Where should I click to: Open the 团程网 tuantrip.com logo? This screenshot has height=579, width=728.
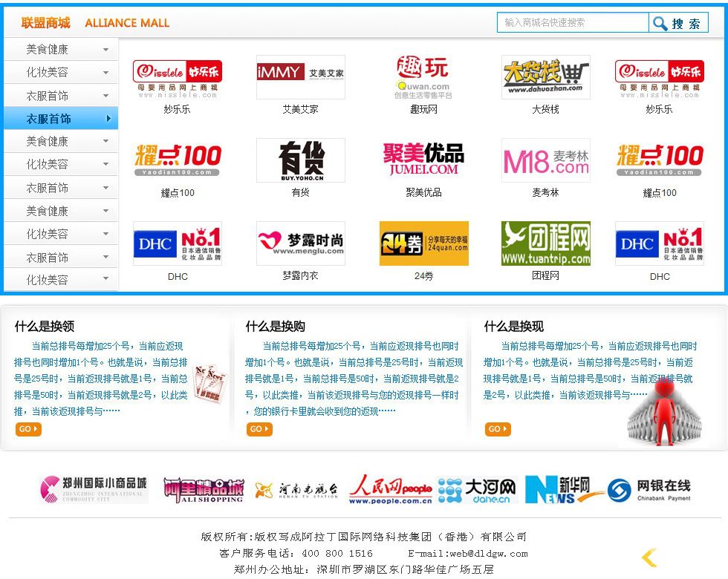[545, 243]
